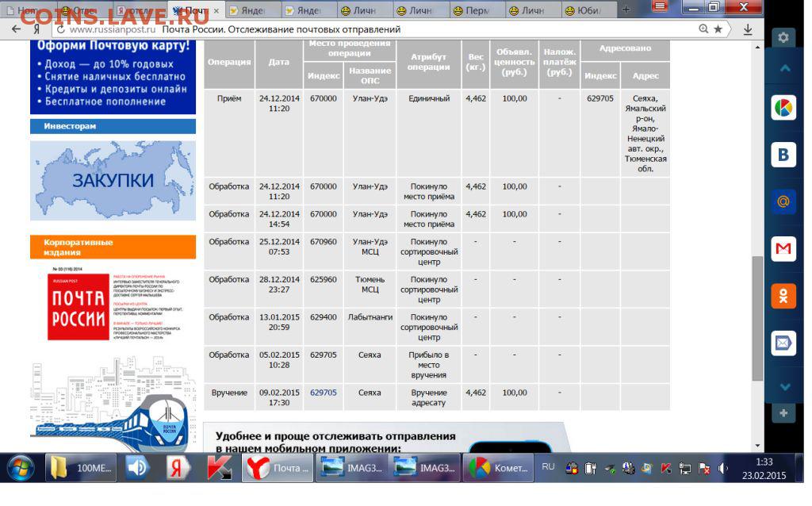Reload the russianpost.ru page
The height and width of the screenshot is (506, 812).
pos(60,29)
